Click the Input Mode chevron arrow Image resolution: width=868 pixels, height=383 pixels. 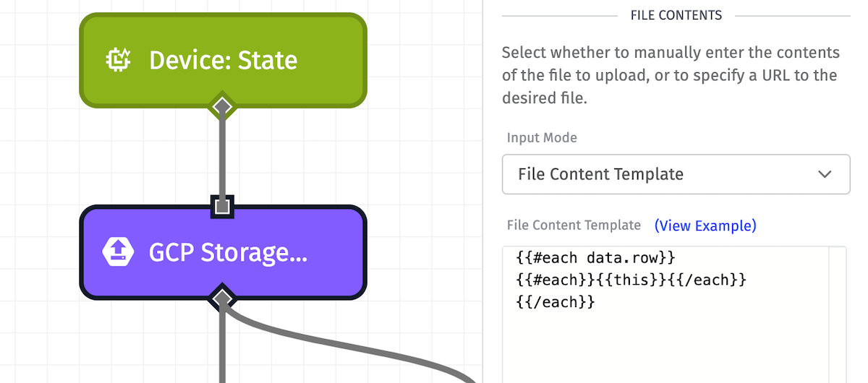[x=824, y=174]
